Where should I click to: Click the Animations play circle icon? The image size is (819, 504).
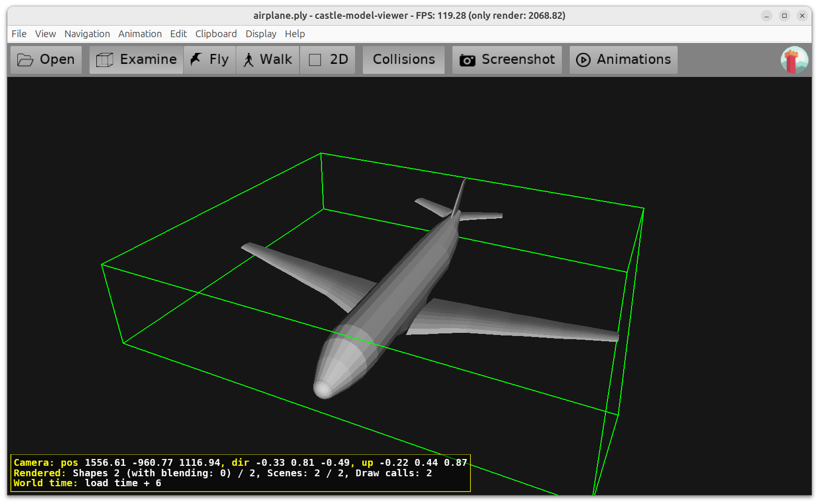click(x=583, y=60)
